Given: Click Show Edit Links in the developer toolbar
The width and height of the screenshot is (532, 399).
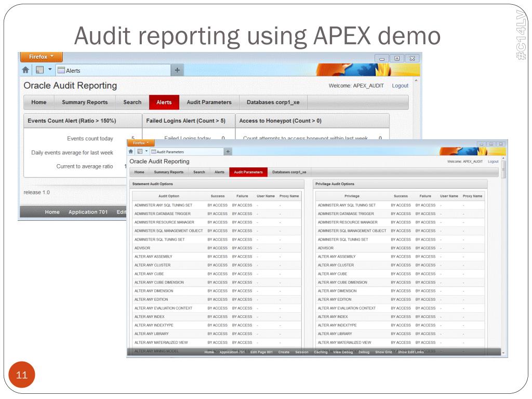Looking at the screenshot, I should coord(410,352).
